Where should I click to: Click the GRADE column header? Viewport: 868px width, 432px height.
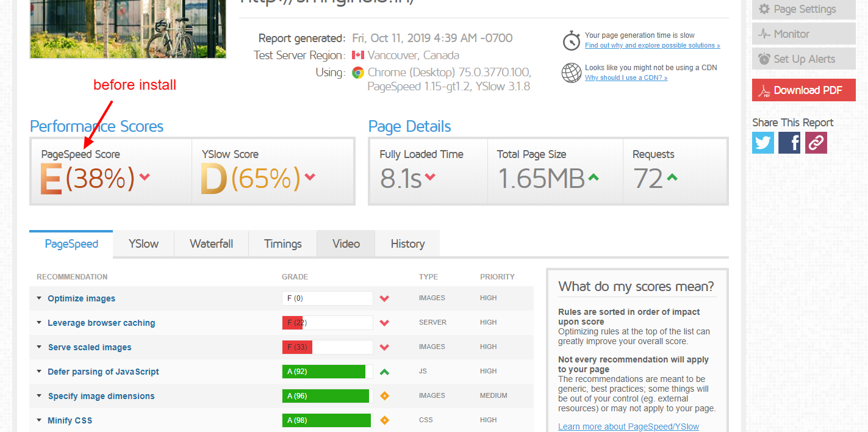coord(295,277)
